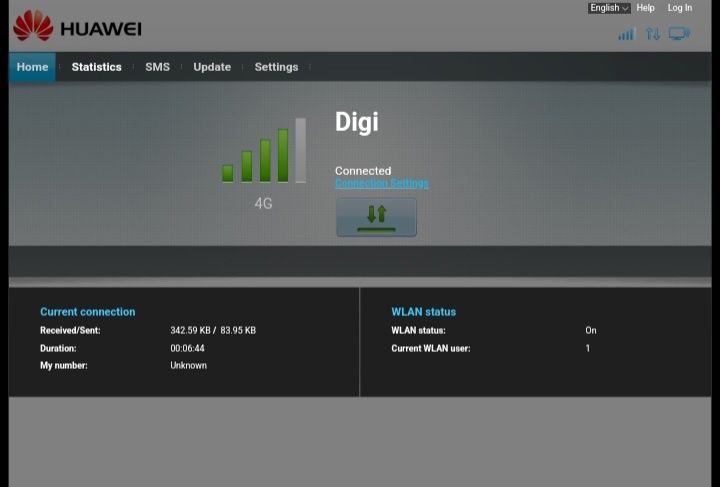This screenshot has height=487, width=720.
Task: Switch to the Statistics tab
Action: pos(96,67)
